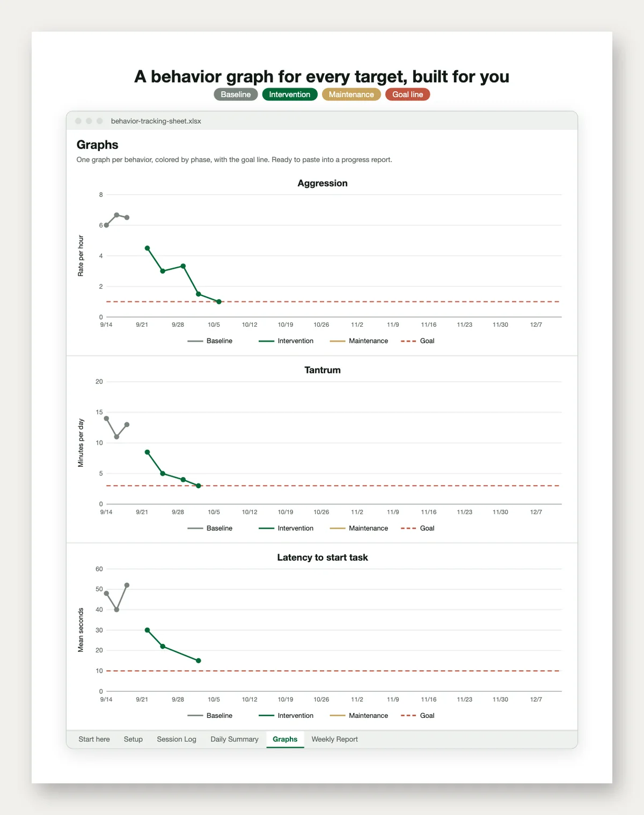Click first Aggression intervention point near 4.5
This screenshot has width=644, height=815.
click(147, 248)
